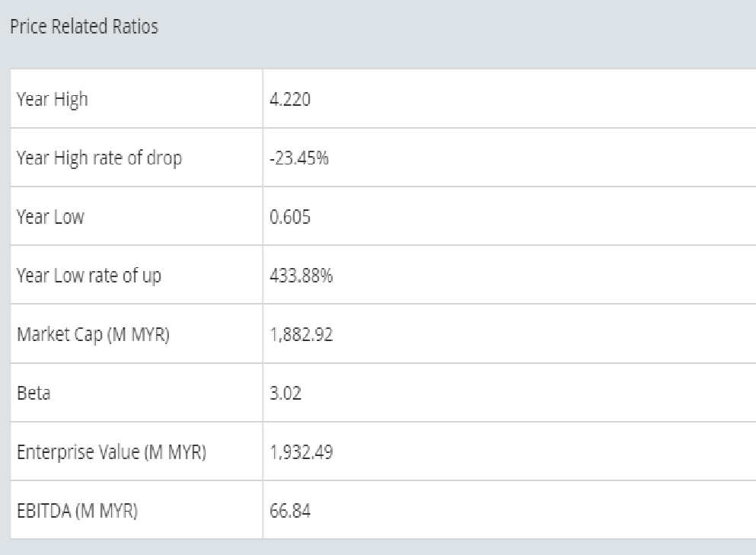Select the Year High label
Viewport: 756px width, 555px height.
tap(52, 99)
